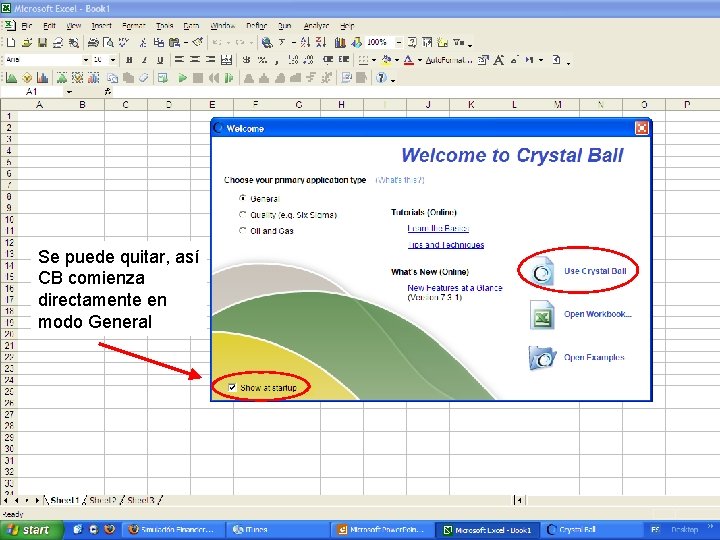Open the Define menu
The height and width of the screenshot is (540, 720).
point(257,26)
